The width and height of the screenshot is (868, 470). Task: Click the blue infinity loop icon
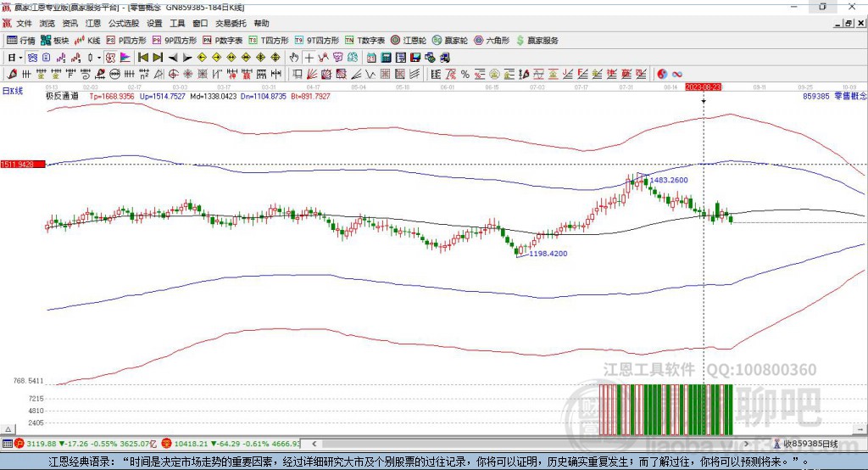tap(677, 75)
